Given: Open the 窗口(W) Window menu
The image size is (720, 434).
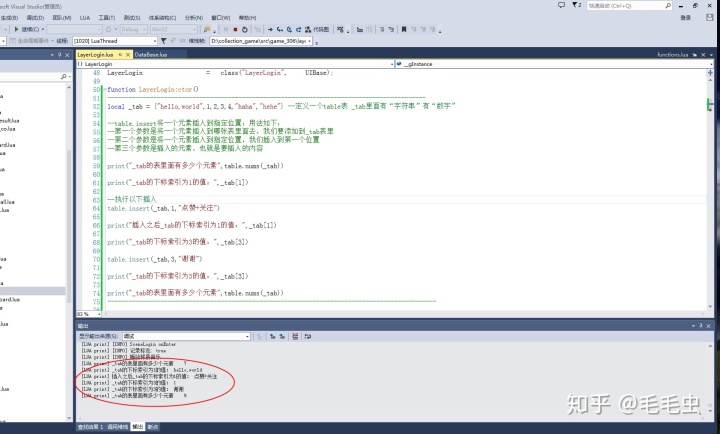Looking at the screenshot, I should [220, 17].
